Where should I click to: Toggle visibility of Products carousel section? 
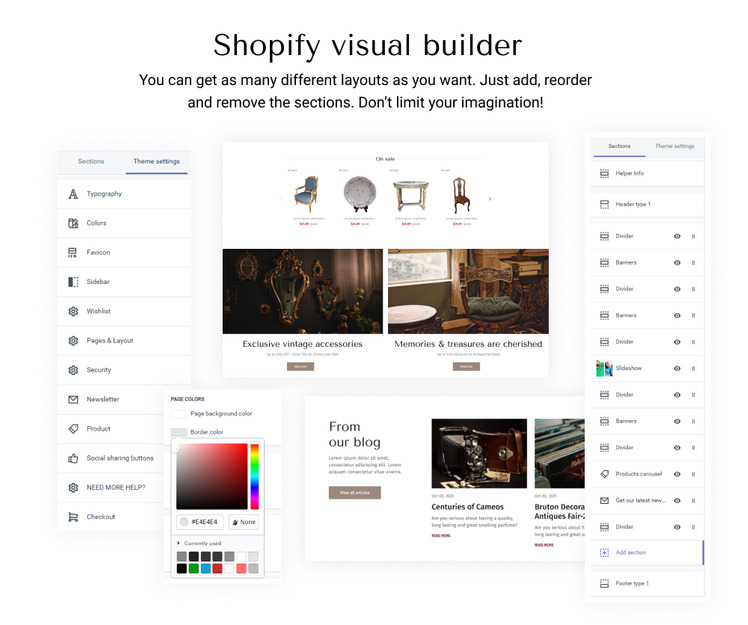677,474
